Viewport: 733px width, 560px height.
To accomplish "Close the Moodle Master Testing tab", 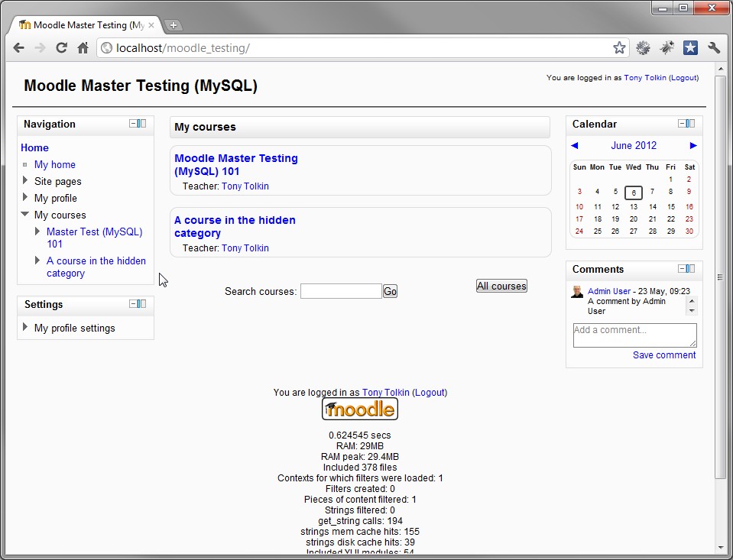I will pos(151,25).
